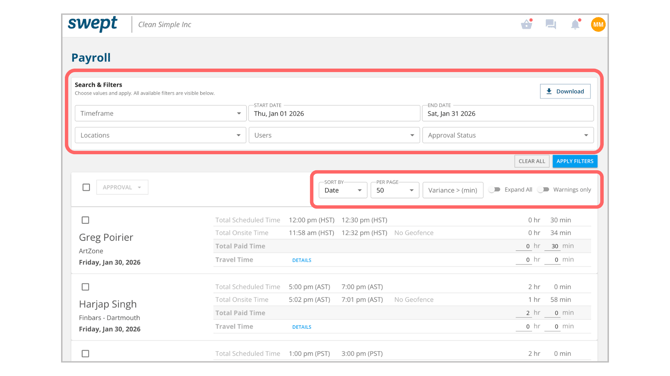
Task: Edit Greg Poirier Total Paid Time hours
Action: tap(524, 246)
